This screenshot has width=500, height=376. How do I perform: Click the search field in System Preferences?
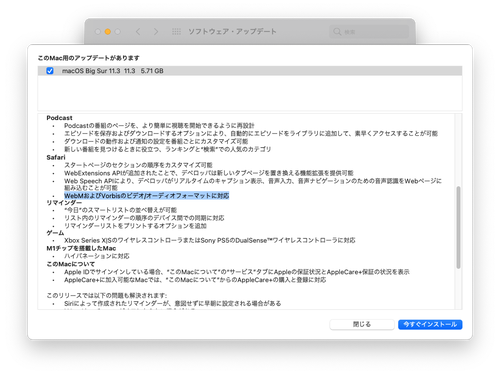(x=369, y=32)
